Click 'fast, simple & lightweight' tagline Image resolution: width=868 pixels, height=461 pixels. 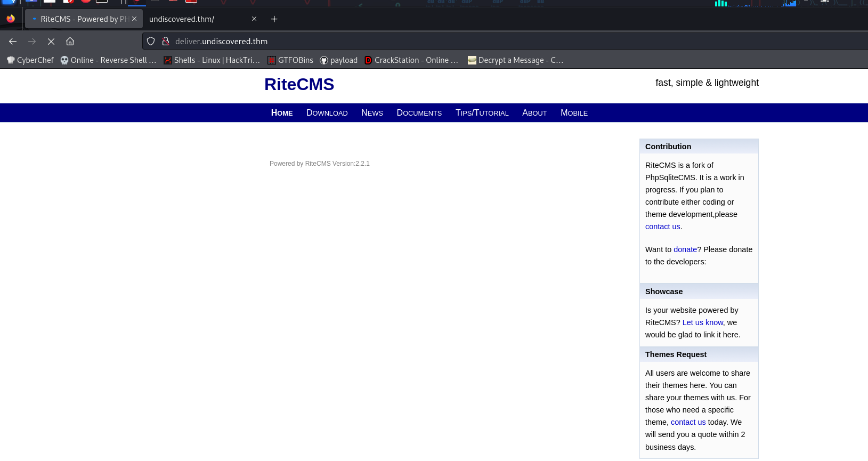pos(707,83)
